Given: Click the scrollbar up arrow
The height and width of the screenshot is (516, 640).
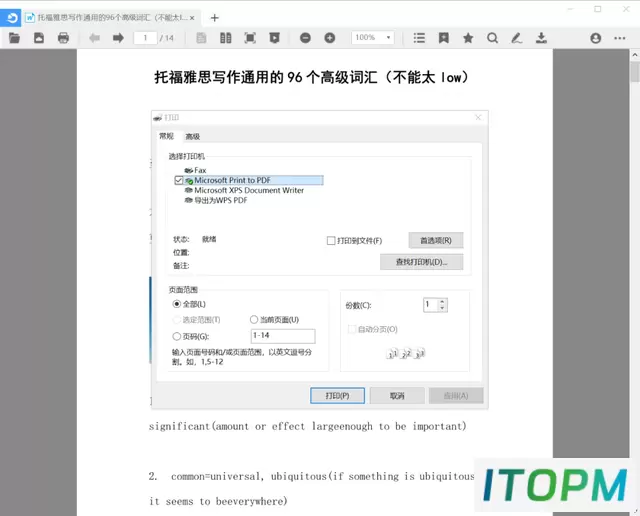Looking at the screenshot, I should (x=635, y=54).
